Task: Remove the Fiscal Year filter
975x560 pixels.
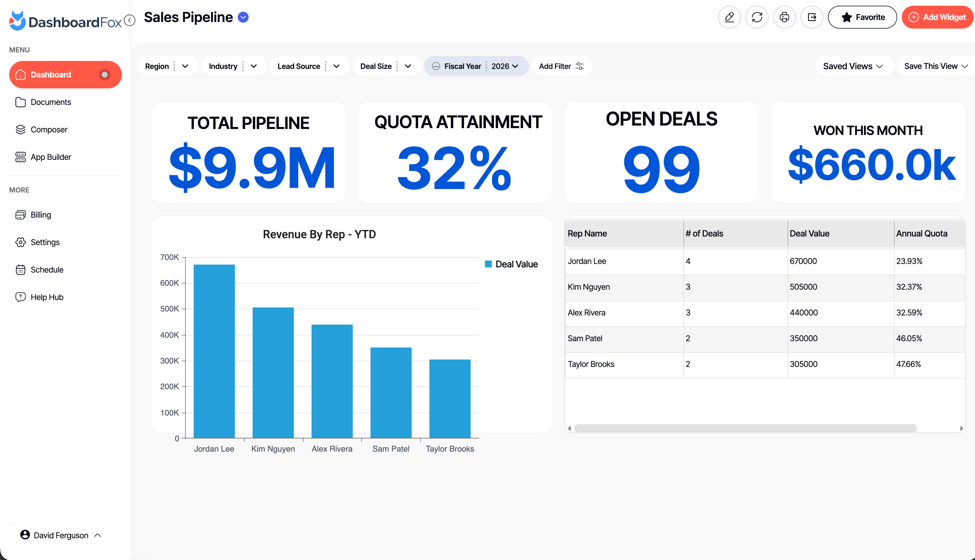Action: coord(436,66)
